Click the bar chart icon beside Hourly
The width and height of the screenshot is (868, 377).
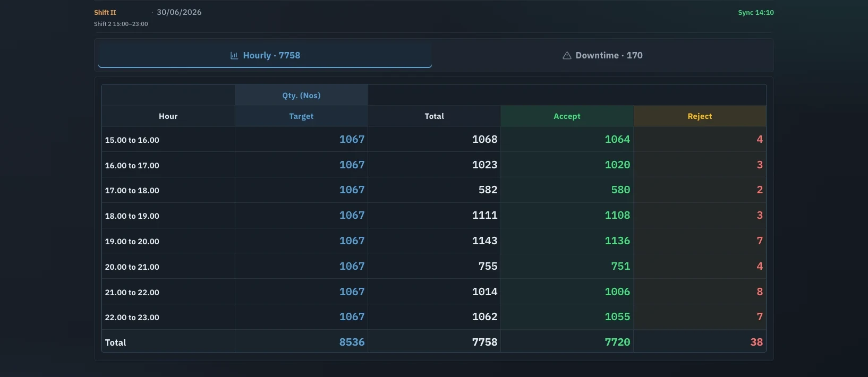pyautogui.click(x=234, y=55)
